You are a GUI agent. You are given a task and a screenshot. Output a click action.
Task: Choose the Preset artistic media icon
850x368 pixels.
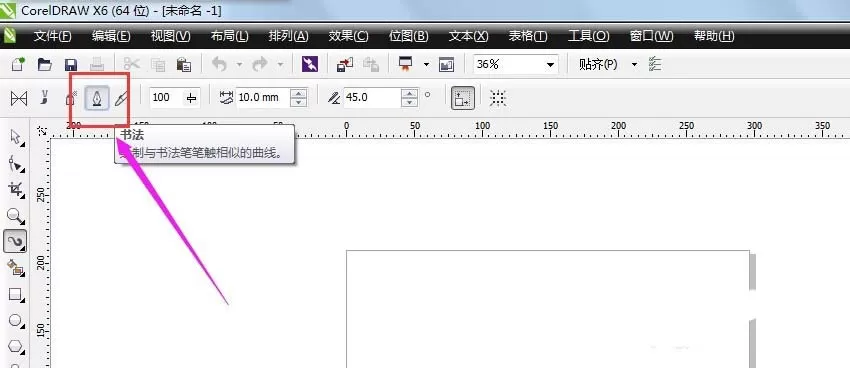(x=19, y=98)
